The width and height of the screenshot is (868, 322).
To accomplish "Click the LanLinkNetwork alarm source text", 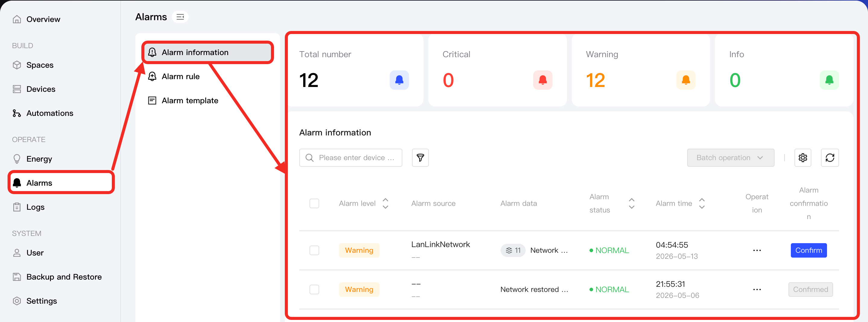I will point(440,244).
